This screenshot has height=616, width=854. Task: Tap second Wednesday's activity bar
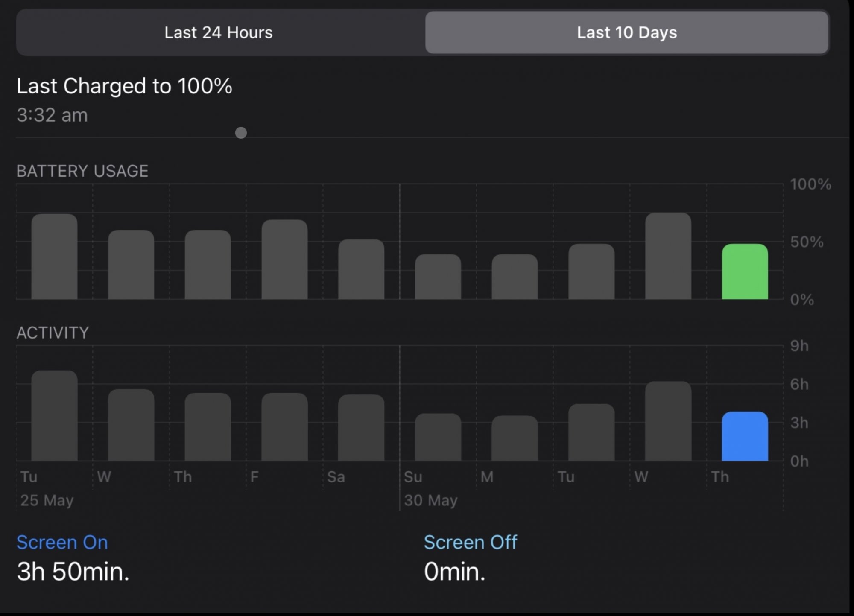pyautogui.click(x=668, y=421)
